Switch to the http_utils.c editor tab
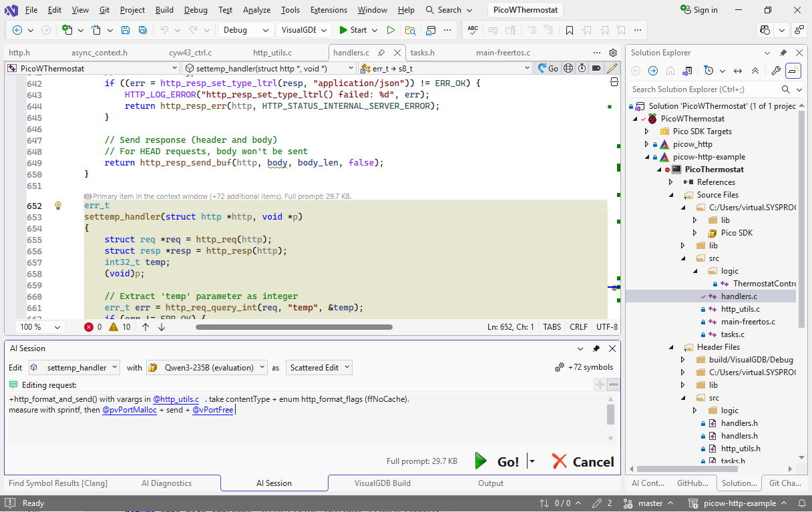This screenshot has height=512, width=812. 272,53
